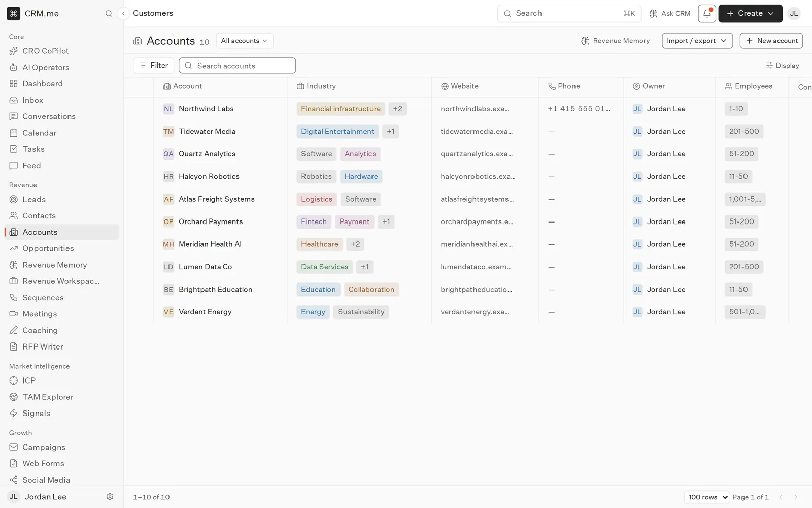Open Signals in Market Intelligence
Image resolution: width=812 pixels, height=508 pixels.
[x=62, y=413]
